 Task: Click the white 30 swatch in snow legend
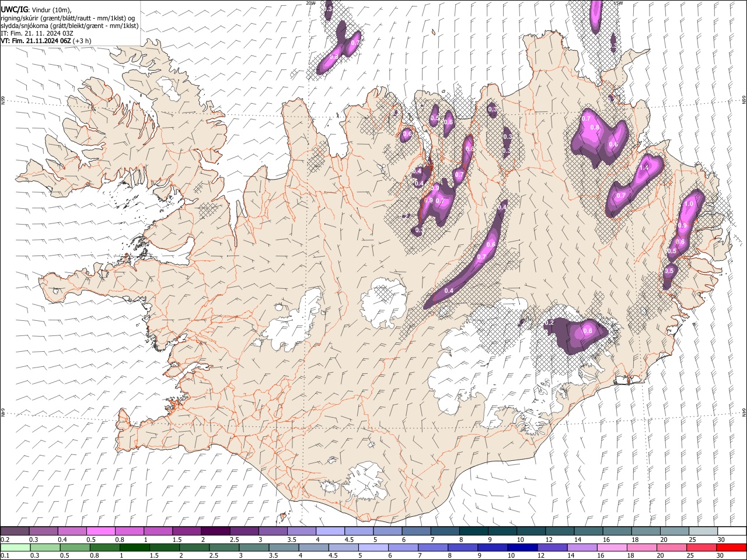coord(731,531)
